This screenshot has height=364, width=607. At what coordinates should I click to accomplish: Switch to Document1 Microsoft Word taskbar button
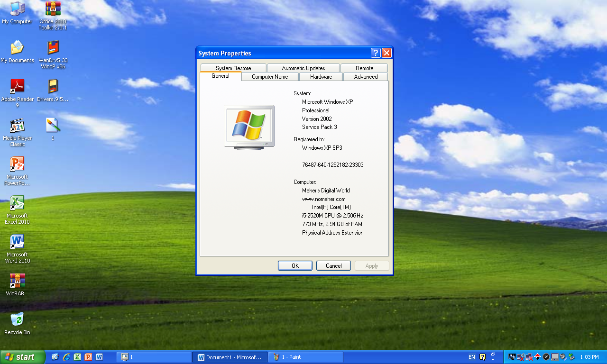[x=230, y=357]
